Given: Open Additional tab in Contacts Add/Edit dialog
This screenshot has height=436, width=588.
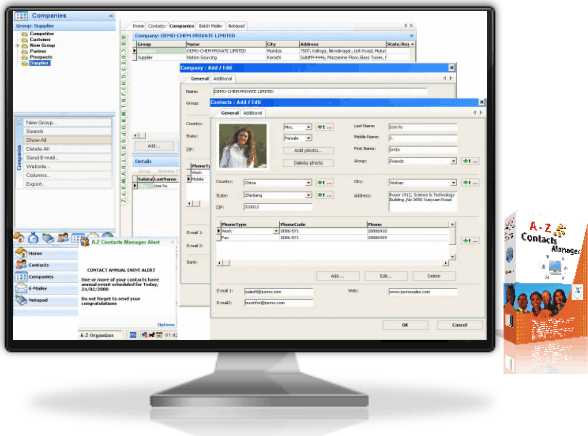Looking at the screenshot, I should (253, 113).
